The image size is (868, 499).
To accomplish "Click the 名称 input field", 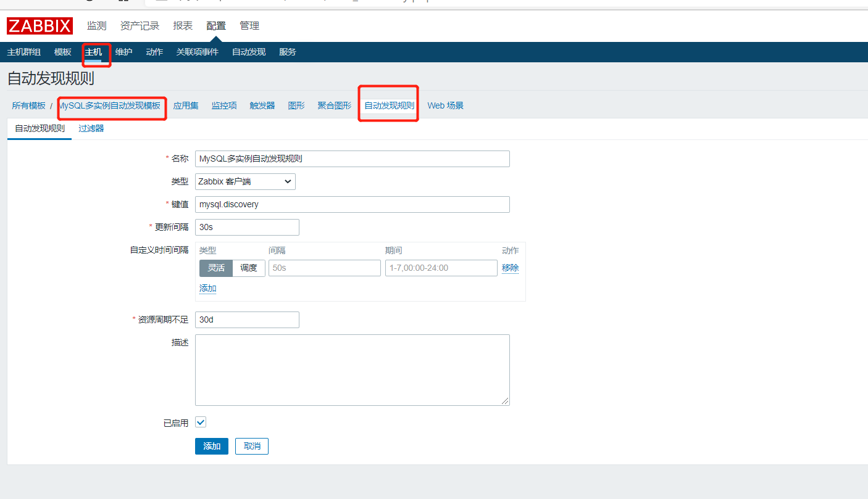I will click(x=353, y=159).
